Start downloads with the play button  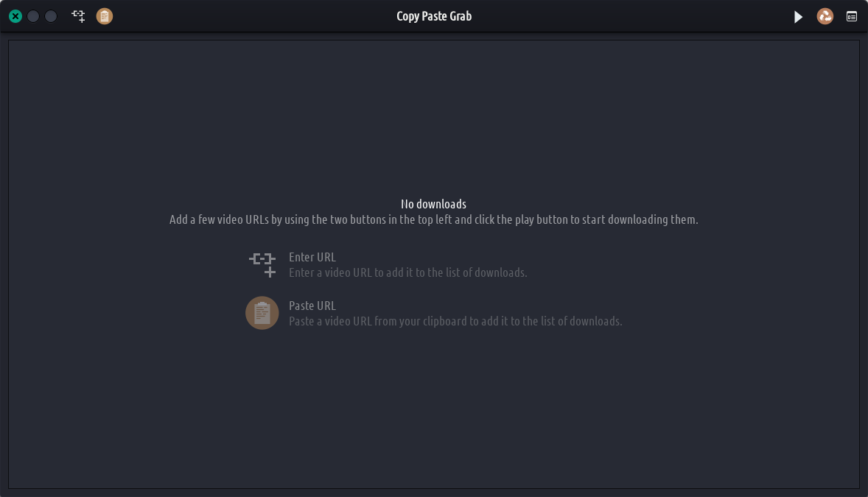click(798, 16)
